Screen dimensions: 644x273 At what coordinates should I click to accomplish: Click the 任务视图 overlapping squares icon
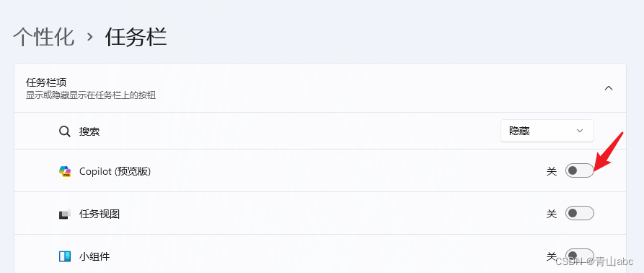point(64,214)
